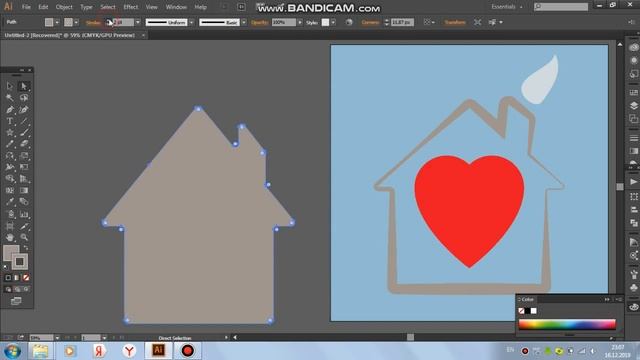The width and height of the screenshot is (640, 360).
Task: Expand the opacity value arrow
Action: (300, 22)
